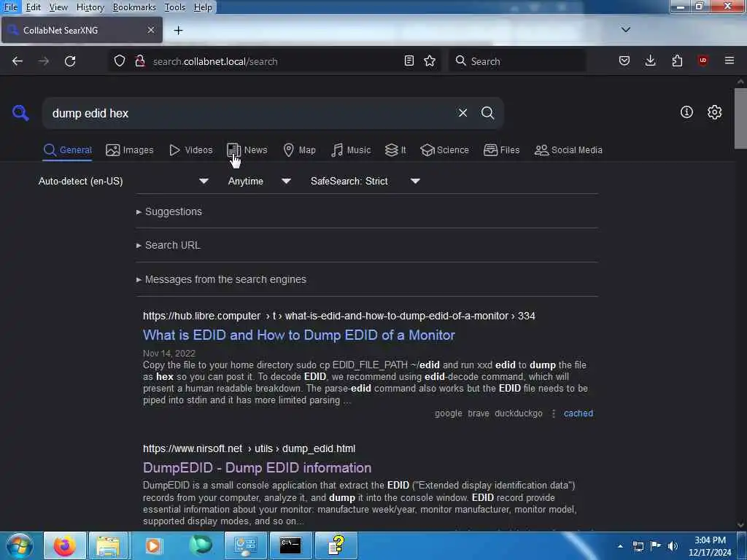The width and height of the screenshot is (747, 560).
Task: Clear the search query with X
Action: click(462, 113)
